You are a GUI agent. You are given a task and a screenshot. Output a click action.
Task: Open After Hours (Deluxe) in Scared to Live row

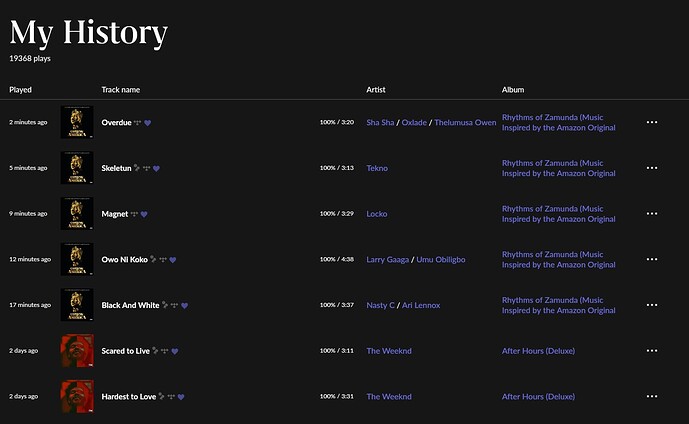pos(538,351)
